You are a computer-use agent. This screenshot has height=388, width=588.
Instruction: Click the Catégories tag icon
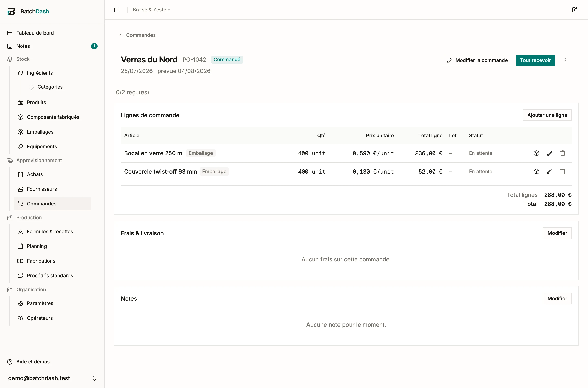tap(31, 87)
